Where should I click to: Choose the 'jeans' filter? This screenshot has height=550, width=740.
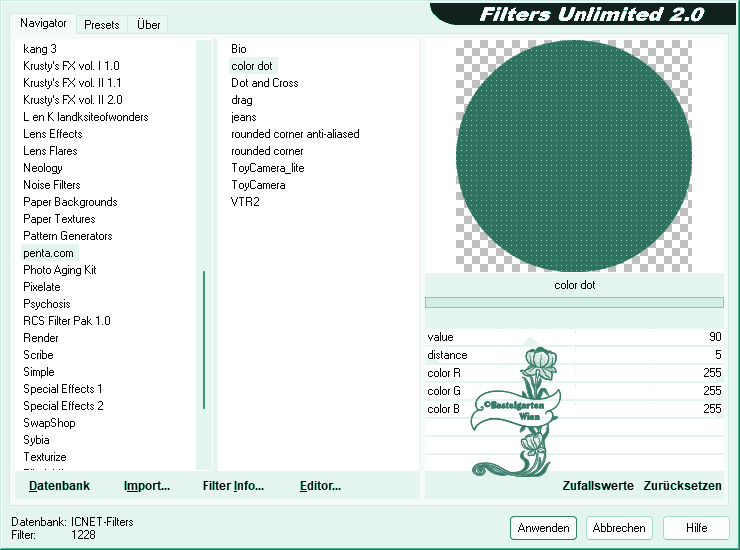pyautogui.click(x=244, y=117)
